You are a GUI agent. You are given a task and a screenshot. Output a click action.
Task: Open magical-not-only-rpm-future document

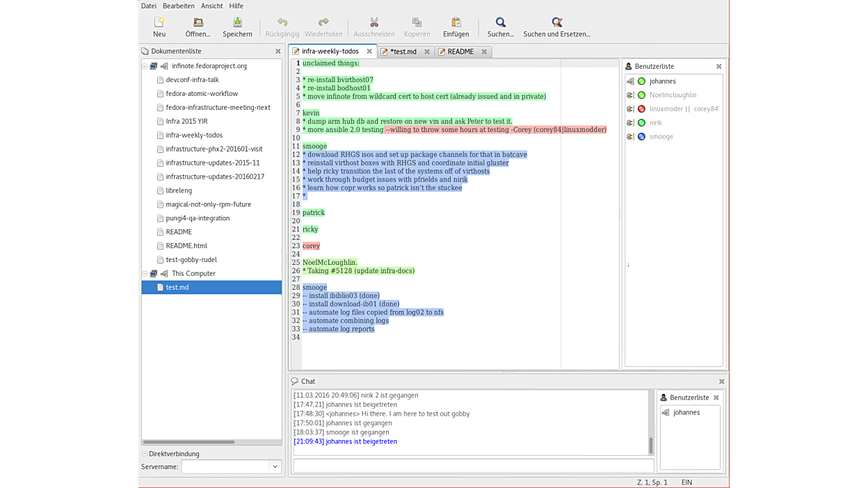(209, 204)
